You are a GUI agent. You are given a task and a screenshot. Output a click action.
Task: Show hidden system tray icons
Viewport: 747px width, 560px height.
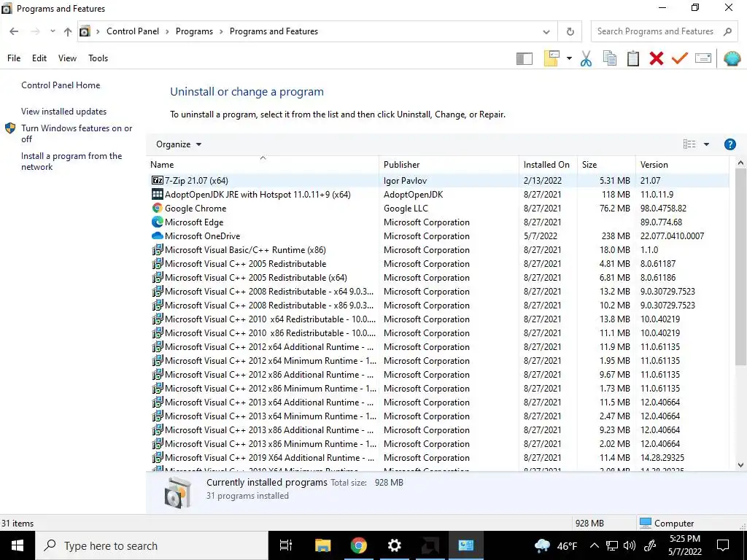pos(594,545)
